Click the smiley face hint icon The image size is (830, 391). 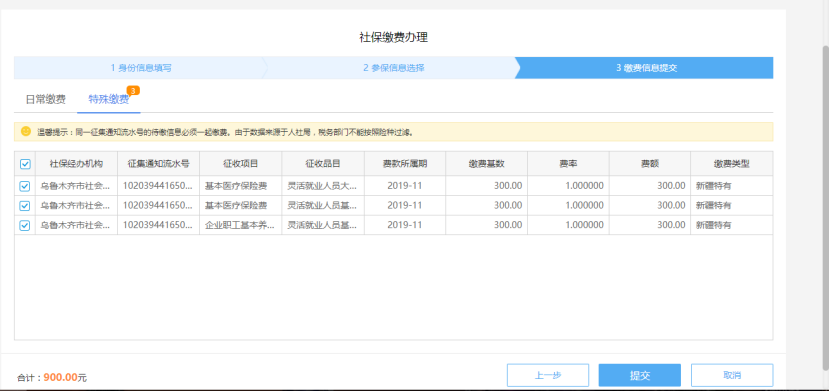(25, 131)
